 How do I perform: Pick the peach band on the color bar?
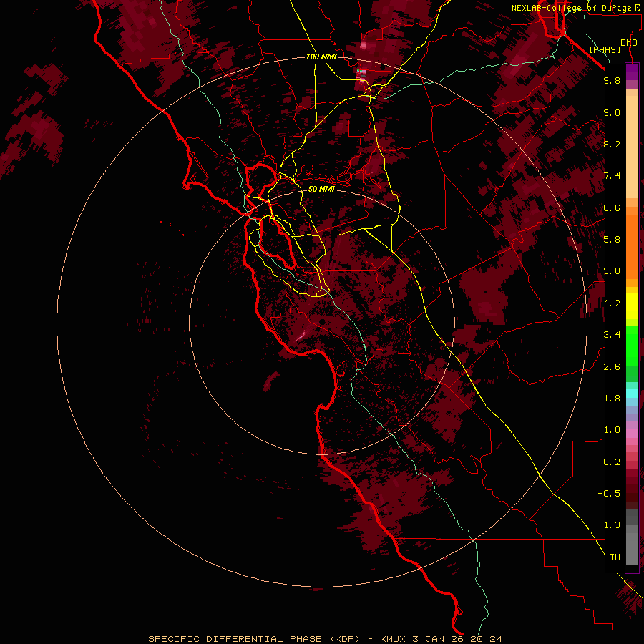632,147
